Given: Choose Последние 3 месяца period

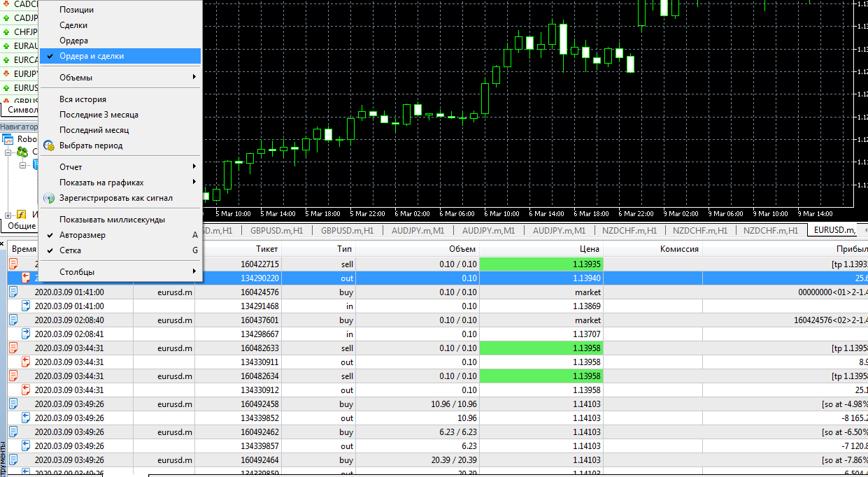Looking at the screenshot, I should tap(120, 115).
